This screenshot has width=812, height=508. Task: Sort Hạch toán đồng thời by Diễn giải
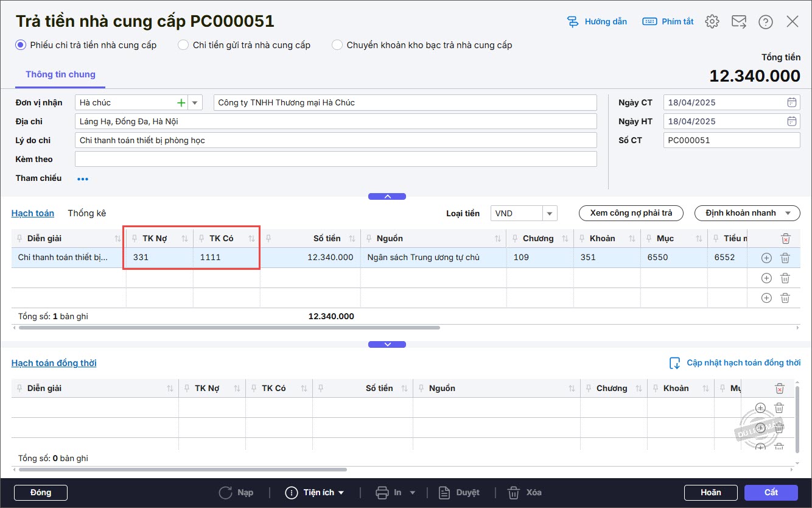(x=170, y=389)
